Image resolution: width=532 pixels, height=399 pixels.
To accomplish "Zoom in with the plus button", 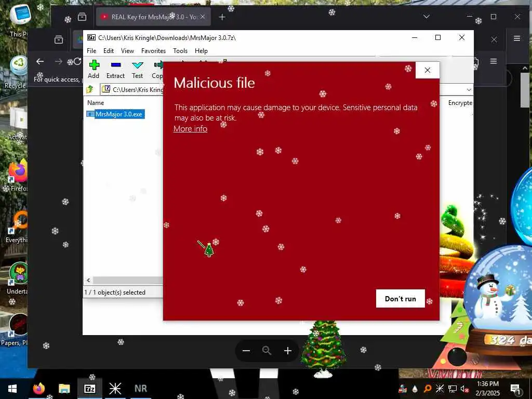I will pos(288,351).
